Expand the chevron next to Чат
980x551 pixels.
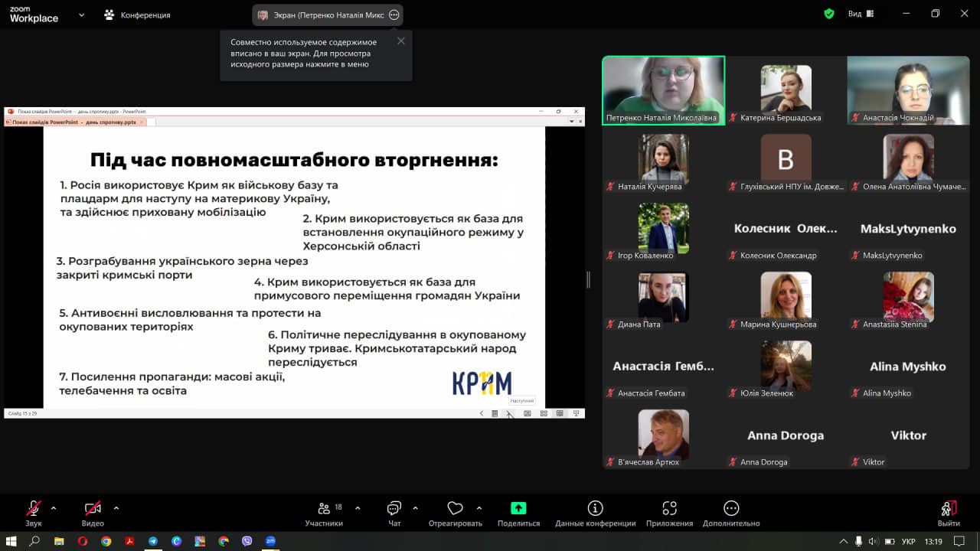pos(415,507)
